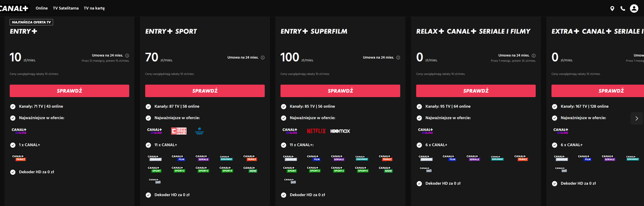Click the 70 zł/mies. price
Screen dimensions: 644x206
click(x=158, y=57)
